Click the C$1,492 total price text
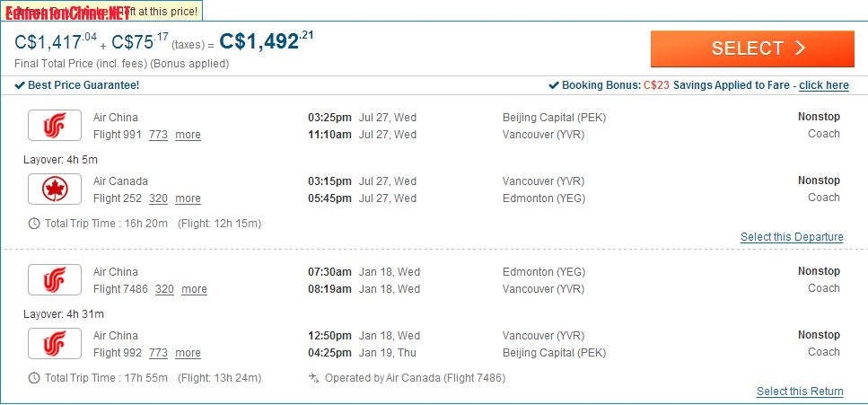Screen dimensions: 868x405 coord(267,40)
